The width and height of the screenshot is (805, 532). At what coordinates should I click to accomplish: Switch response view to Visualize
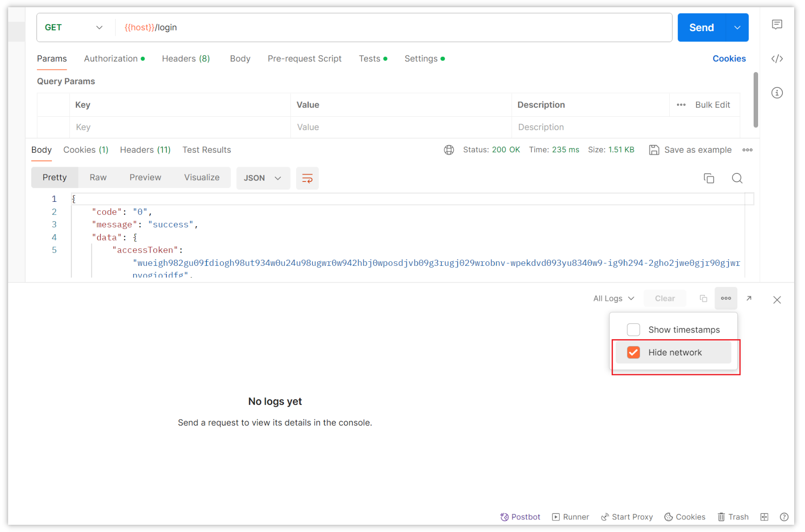pos(201,177)
